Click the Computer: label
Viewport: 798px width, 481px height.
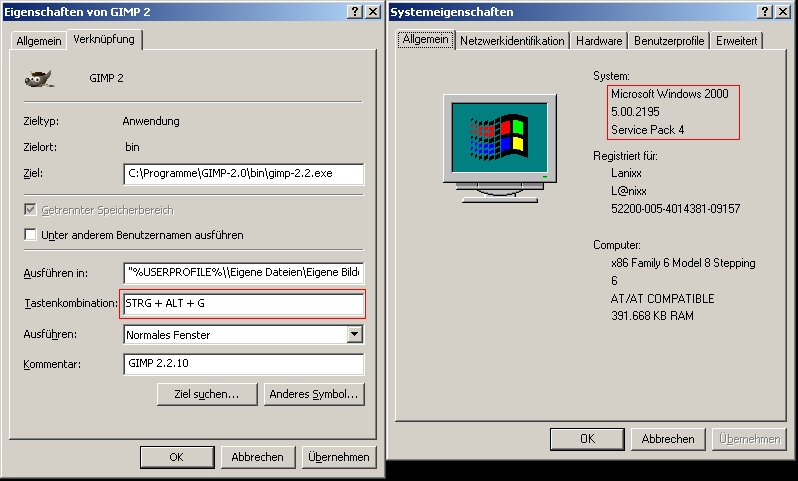point(617,245)
